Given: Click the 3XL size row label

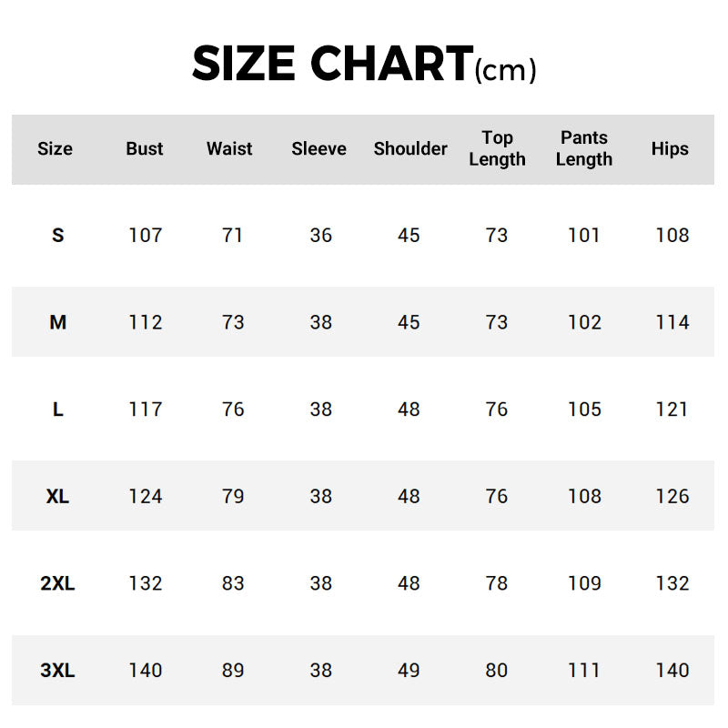Looking at the screenshot, I should (58, 671).
